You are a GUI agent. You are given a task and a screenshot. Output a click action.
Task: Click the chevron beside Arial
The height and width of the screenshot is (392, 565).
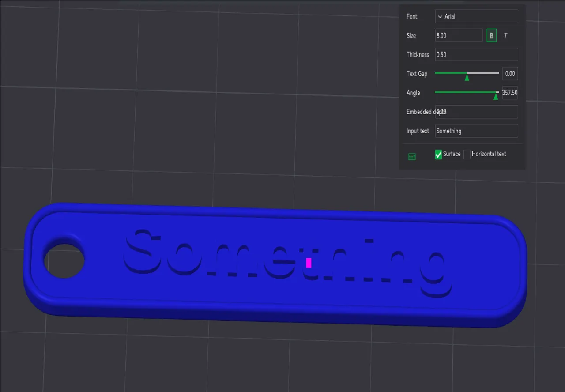pos(440,16)
